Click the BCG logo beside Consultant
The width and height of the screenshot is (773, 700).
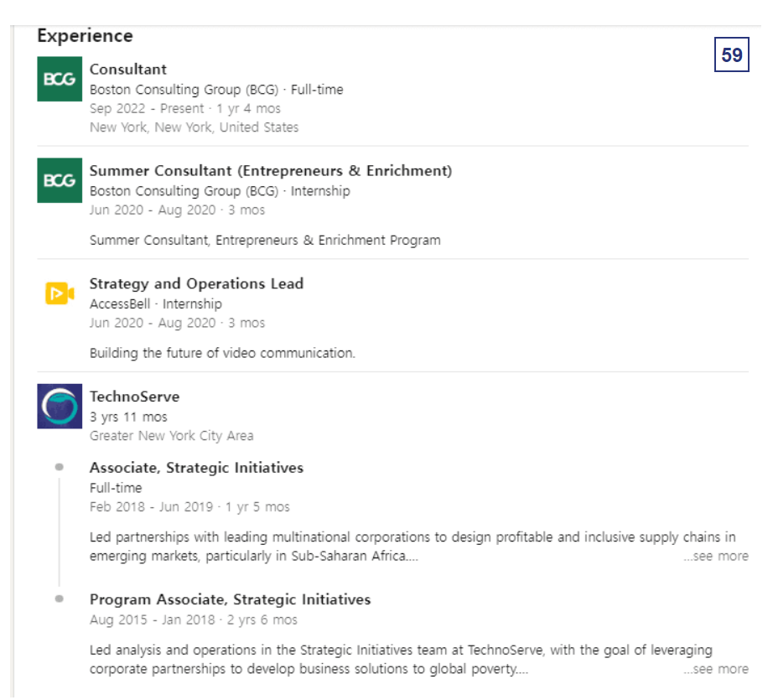click(x=60, y=79)
